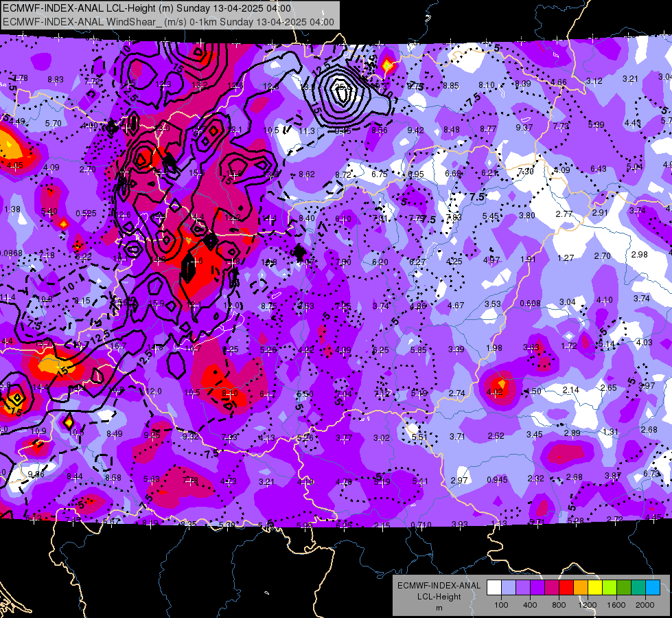Click the wind shear value 0.525
The width and height of the screenshot is (672, 618).
tap(86, 213)
